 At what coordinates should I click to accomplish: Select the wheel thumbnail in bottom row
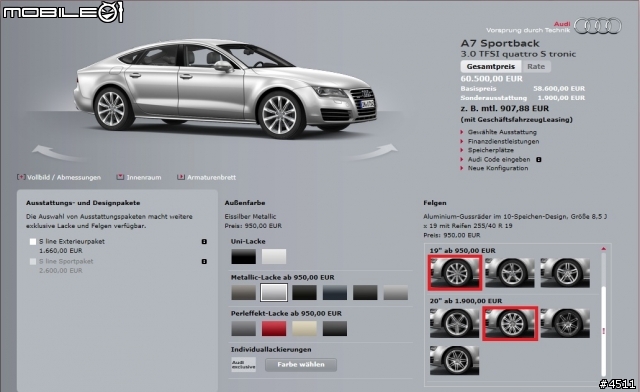pyautogui.click(x=454, y=360)
